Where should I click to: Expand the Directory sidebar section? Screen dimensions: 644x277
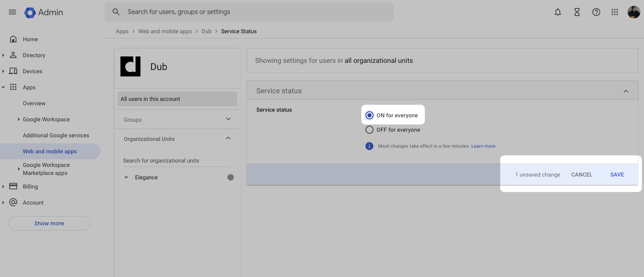3,55
